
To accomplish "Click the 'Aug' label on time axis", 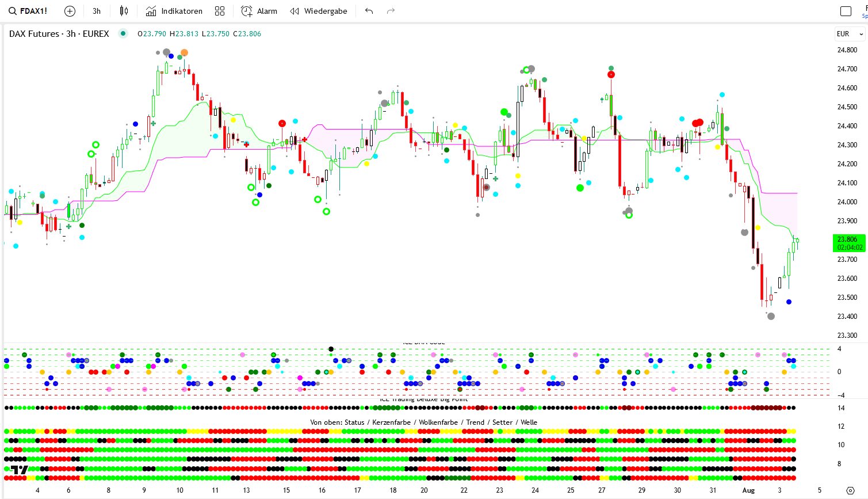I will (748, 490).
